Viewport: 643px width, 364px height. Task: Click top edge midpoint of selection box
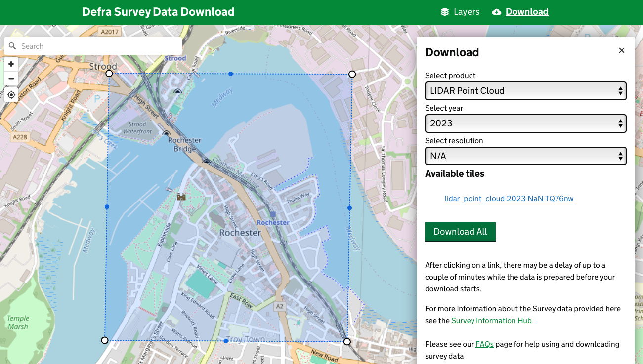[230, 74]
